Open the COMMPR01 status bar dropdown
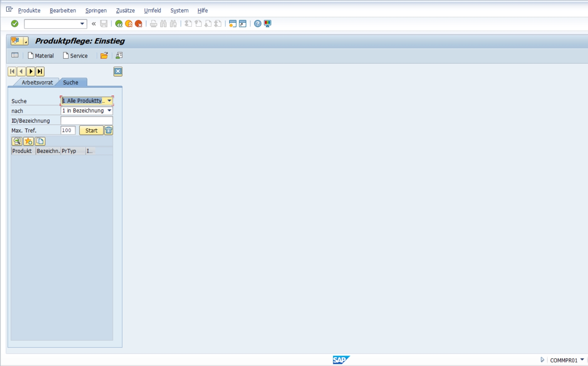 [x=582, y=360]
